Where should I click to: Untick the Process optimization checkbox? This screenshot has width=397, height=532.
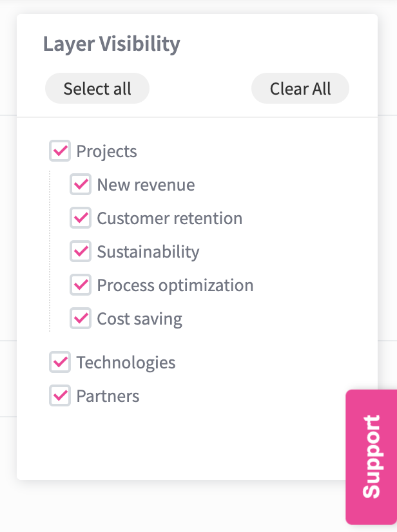(x=81, y=285)
